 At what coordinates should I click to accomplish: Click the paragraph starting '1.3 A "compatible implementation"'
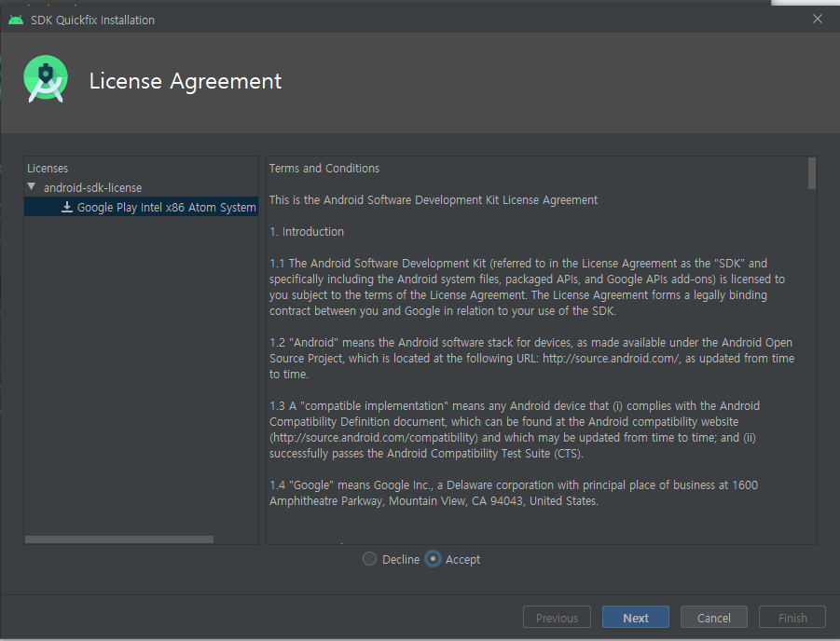(515, 430)
